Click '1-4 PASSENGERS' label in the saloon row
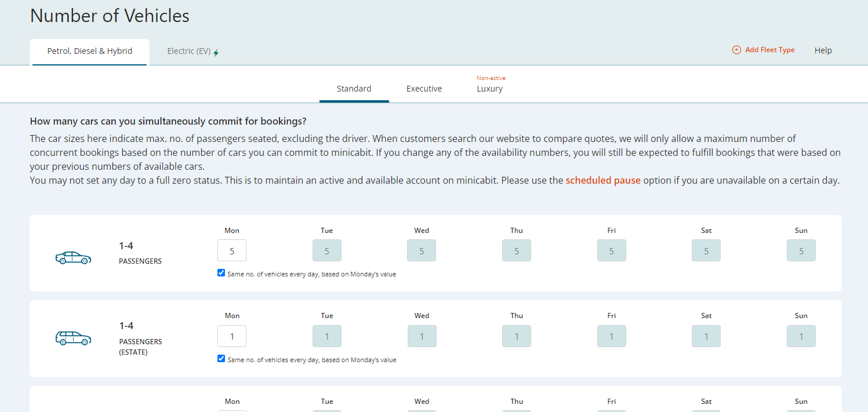The image size is (868, 412). tap(140, 253)
